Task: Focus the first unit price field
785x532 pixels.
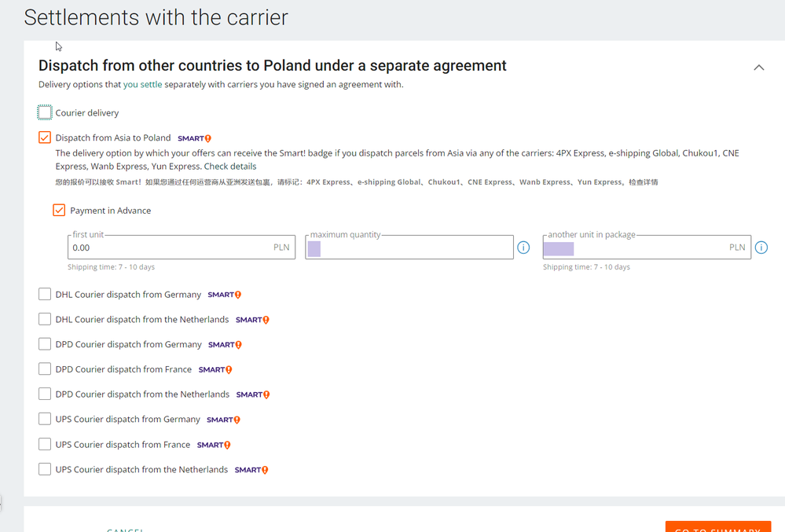Action: [x=169, y=248]
